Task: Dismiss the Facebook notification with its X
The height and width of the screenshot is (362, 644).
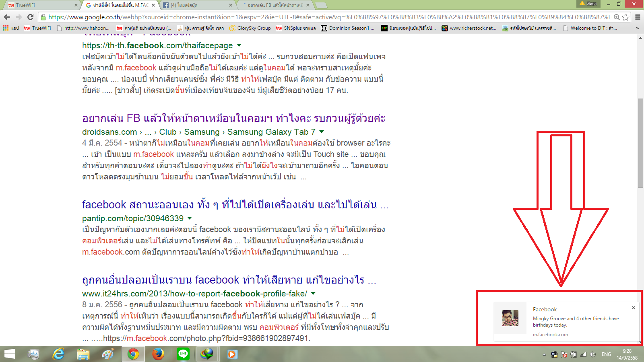Action: (633, 308)
